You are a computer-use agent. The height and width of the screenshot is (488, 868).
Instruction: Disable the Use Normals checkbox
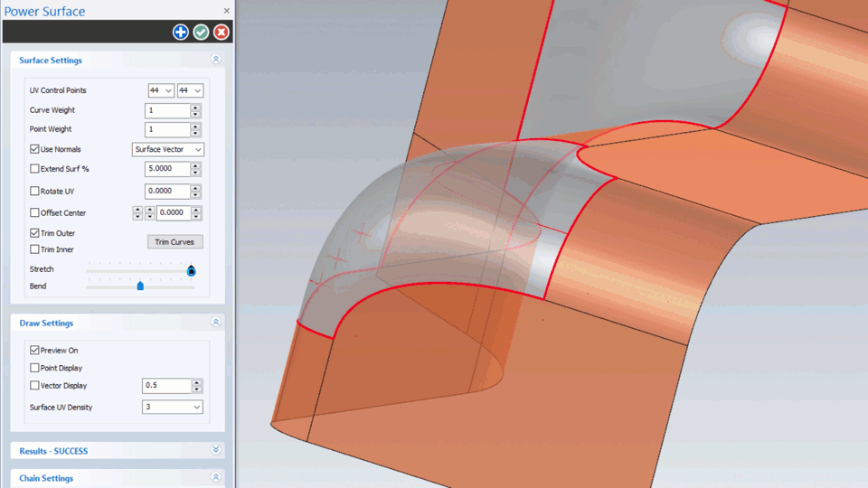[35, 149]
